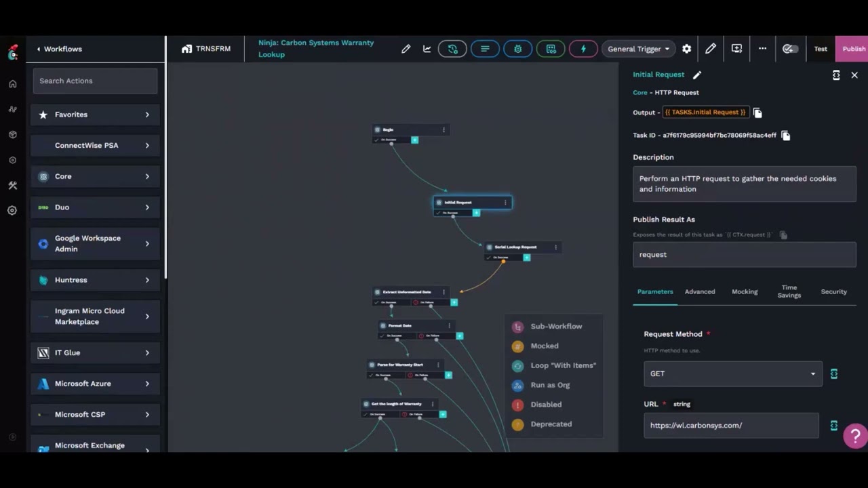Open the notes lines pill icon
The width and height of the screenshot is (868, 488).
pos(485,49)
